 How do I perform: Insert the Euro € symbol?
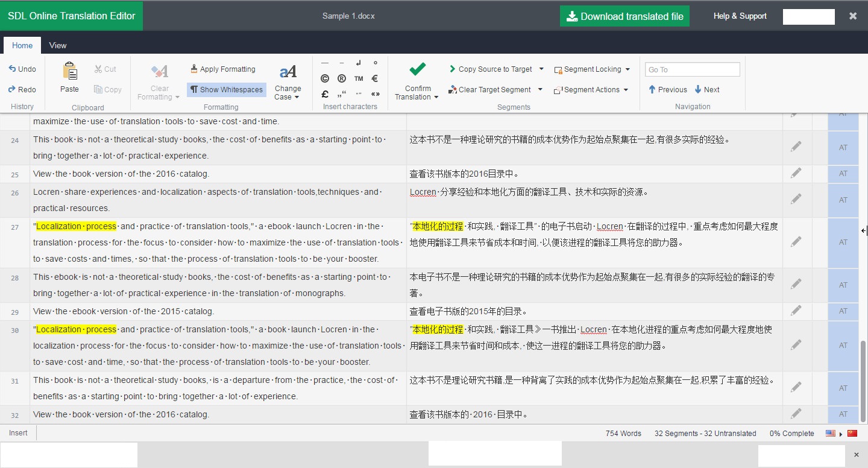pyautogui.click(x=375, y=78)
